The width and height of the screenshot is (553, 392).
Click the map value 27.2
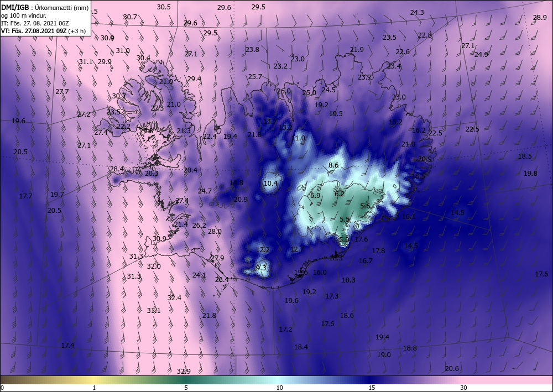(x=84, y=114)
